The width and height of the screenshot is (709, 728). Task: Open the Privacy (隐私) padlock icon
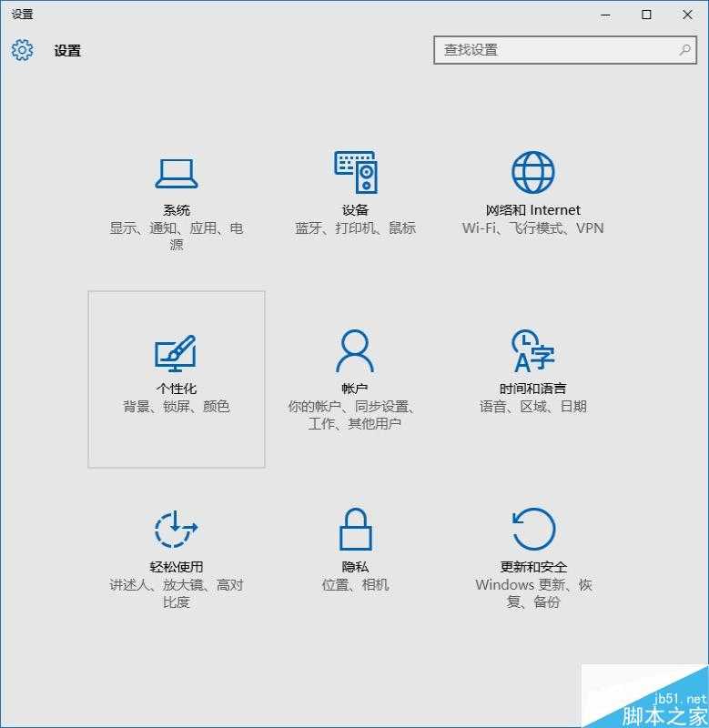pyautogui.click(x=356, y=529)
